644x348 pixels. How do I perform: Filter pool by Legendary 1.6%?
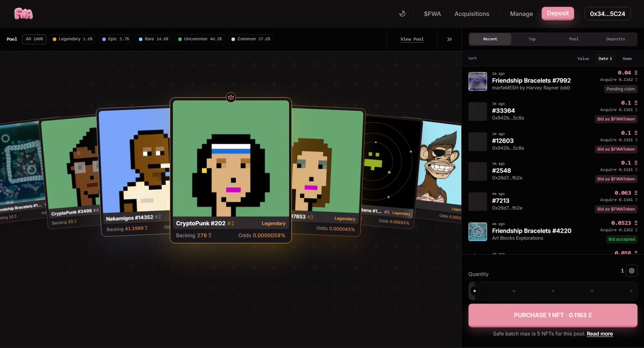coord(72,39)
